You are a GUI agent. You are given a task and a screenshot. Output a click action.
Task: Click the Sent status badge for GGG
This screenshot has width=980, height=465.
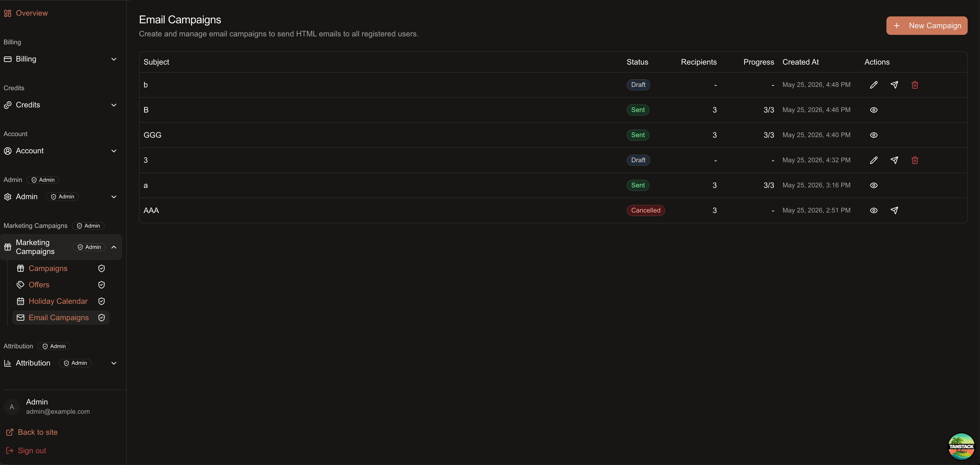(638, 135)
